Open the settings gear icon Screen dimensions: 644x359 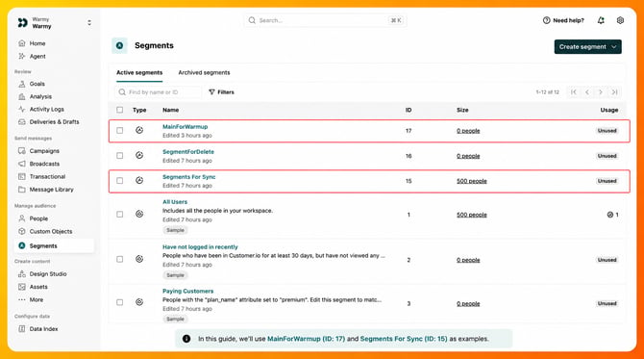coord(620,20)
